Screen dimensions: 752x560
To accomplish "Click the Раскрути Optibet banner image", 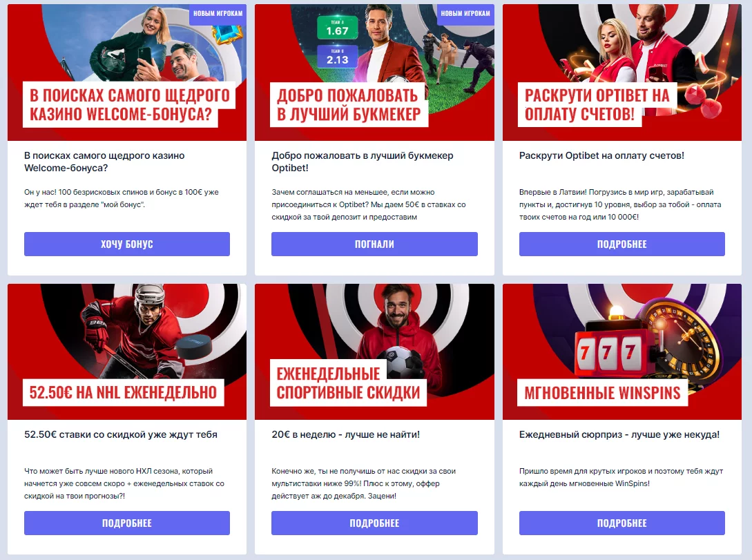I will pos(622,73).
